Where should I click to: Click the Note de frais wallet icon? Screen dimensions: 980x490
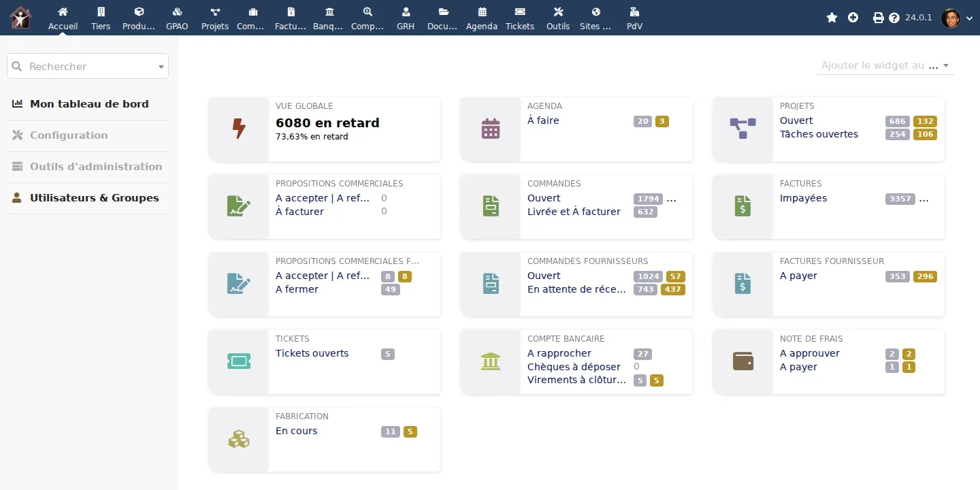pos(743,361)
